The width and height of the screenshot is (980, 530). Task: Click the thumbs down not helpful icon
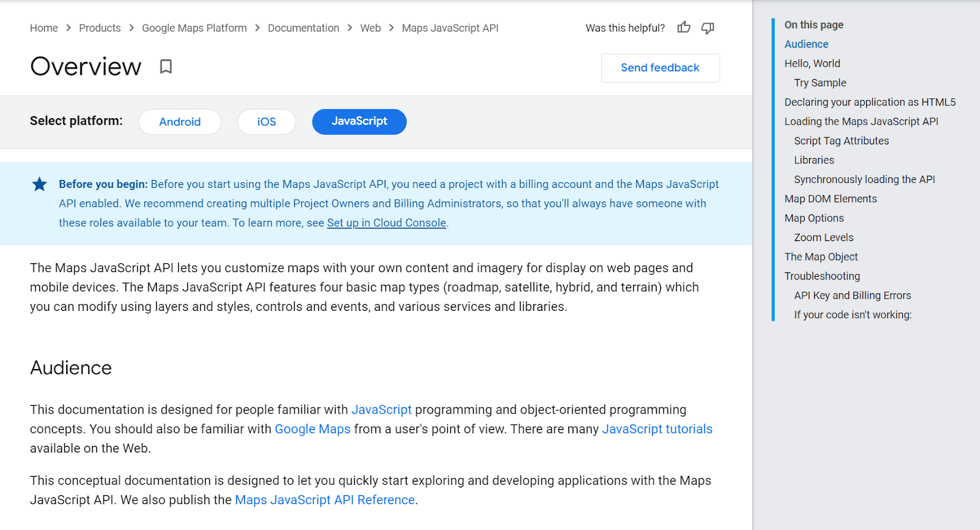[707, 28]
